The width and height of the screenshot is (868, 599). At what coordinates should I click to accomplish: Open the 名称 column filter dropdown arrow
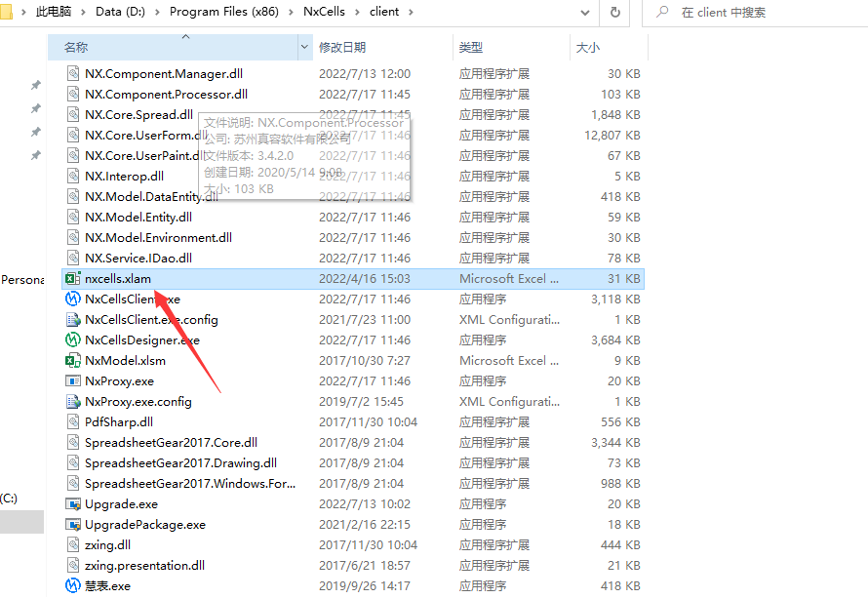[x=306, y=47]
